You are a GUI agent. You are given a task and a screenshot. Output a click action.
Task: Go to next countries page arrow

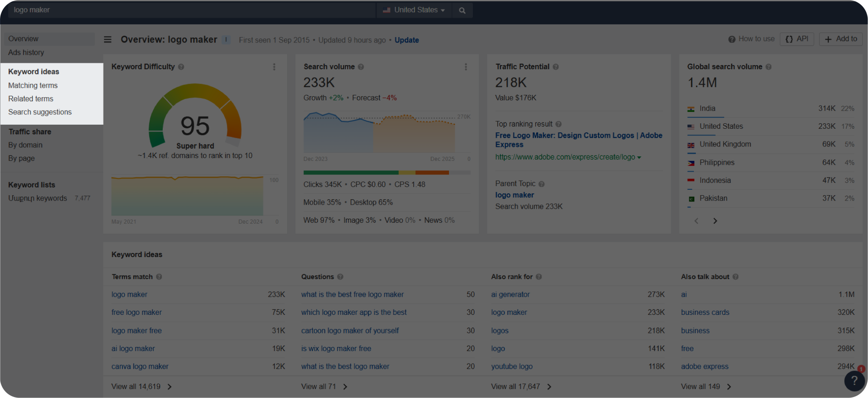[x=715, y=221]
